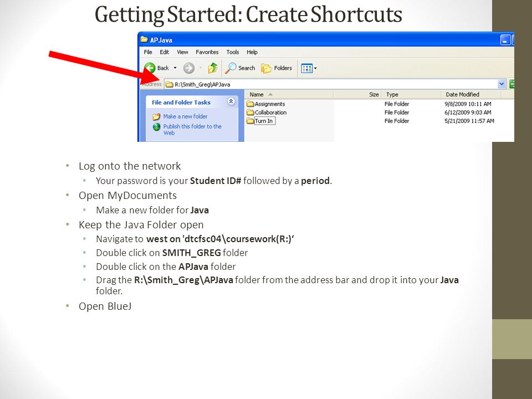The width and height of the screenshot is (532, 399).
Task: Click date 9/8/2009 10:11 AM
Action: 468,104
